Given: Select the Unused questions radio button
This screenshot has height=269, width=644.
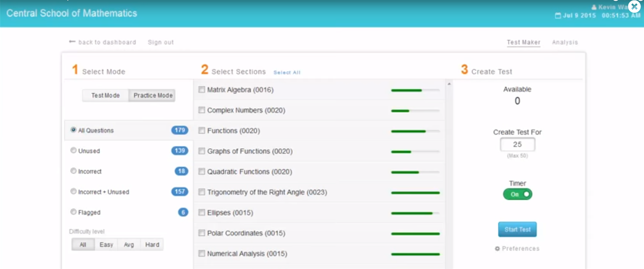Looking at the screenshot, I should [x=74, y=151].
